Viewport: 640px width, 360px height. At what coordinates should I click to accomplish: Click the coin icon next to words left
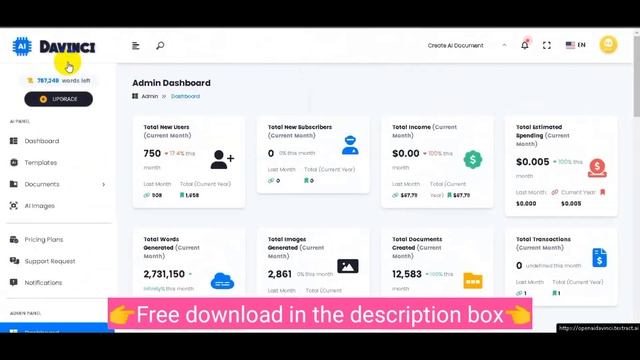coord(30,80)
